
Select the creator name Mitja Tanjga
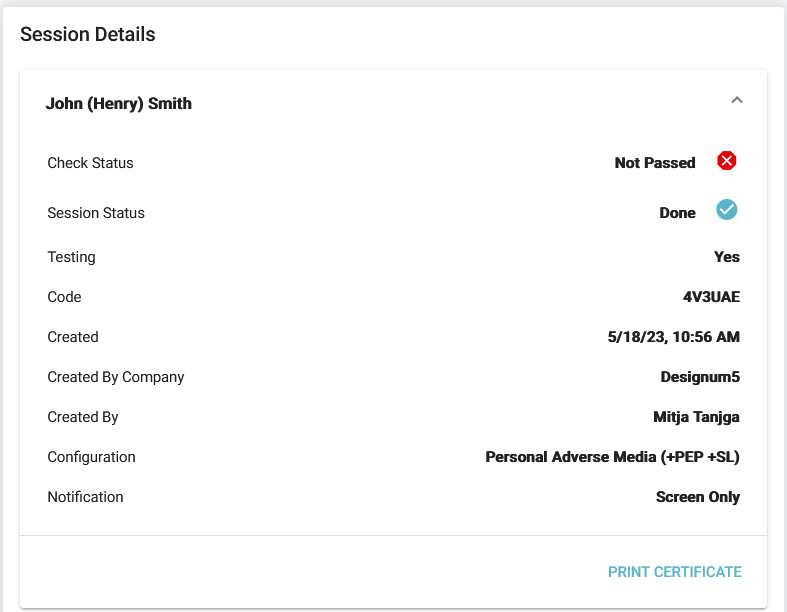689,417
